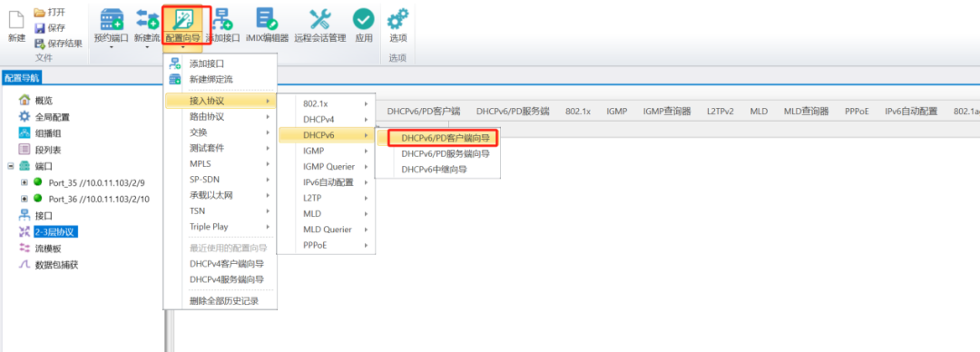Open TSN submenu

pos(220,210)
